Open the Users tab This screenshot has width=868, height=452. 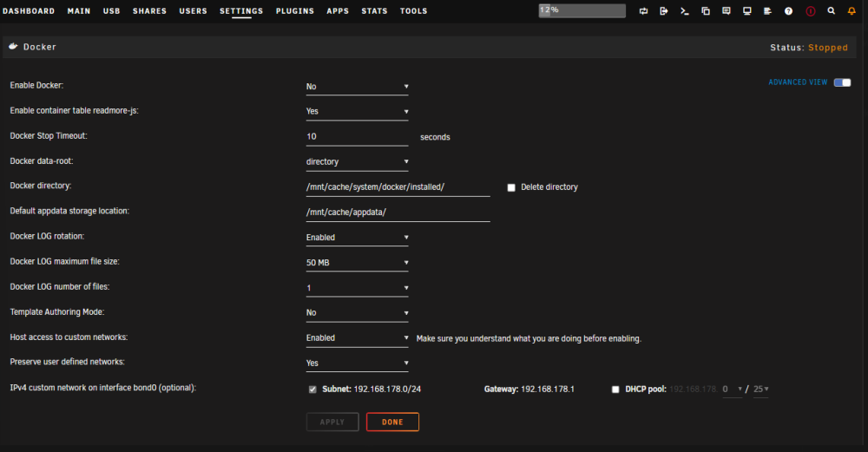click(193, 11)
